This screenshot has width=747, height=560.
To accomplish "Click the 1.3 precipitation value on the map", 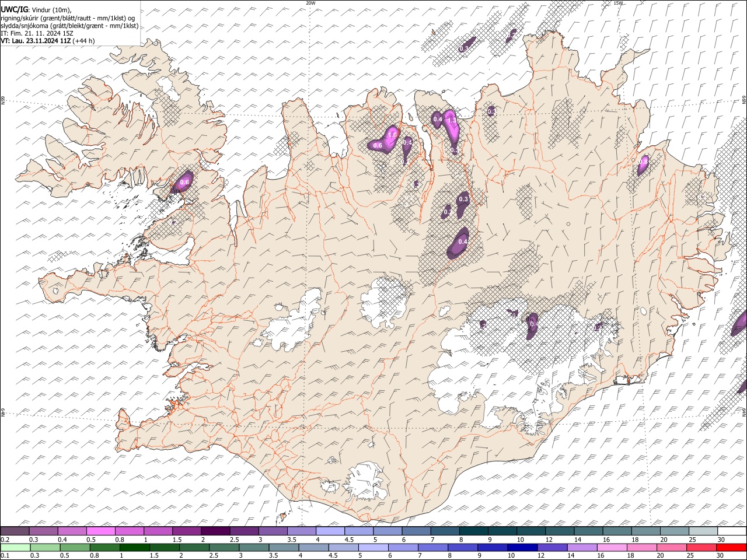I will [451, 121].
